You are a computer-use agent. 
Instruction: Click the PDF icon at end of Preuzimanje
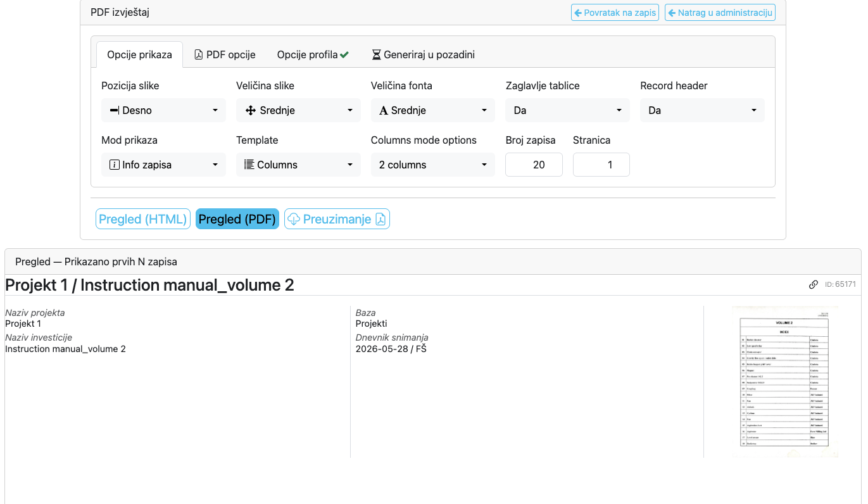381,219
